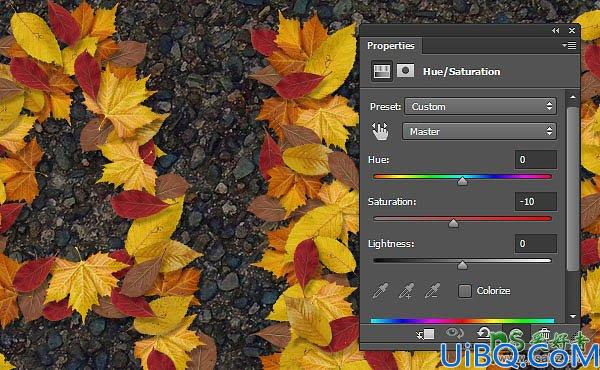Select the Hue/Saturation adjustment icon
The width and height of the screenshot is (600, 370).
click(382, 71)
